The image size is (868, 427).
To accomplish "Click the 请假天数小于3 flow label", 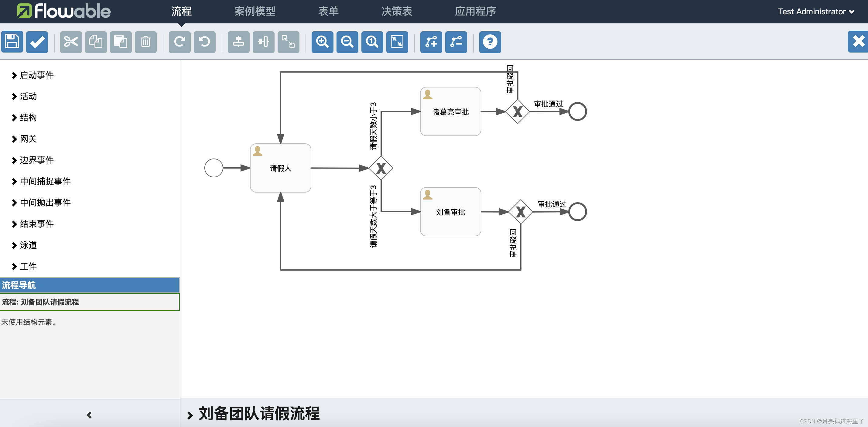I will point(373,126).
